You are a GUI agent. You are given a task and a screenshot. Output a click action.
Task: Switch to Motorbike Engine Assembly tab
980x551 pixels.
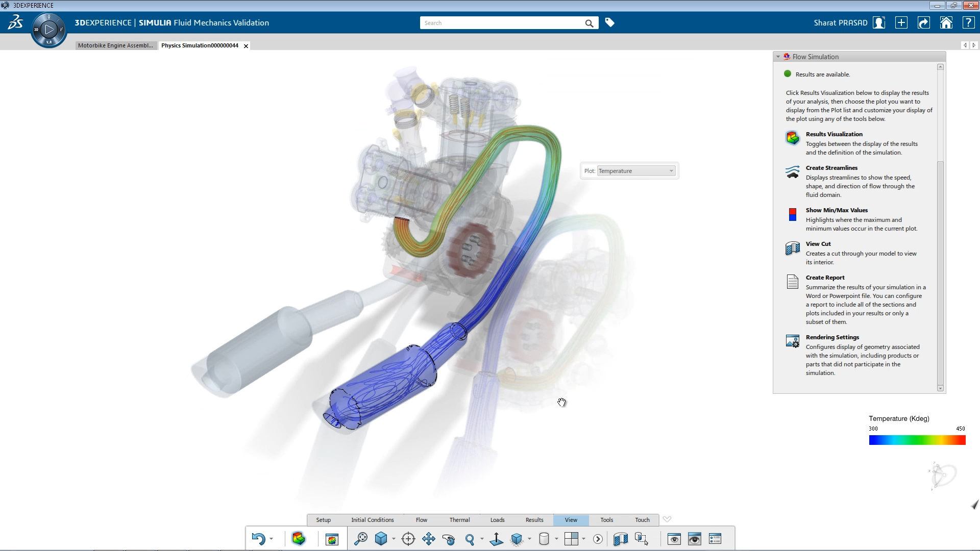coord(115,45)
